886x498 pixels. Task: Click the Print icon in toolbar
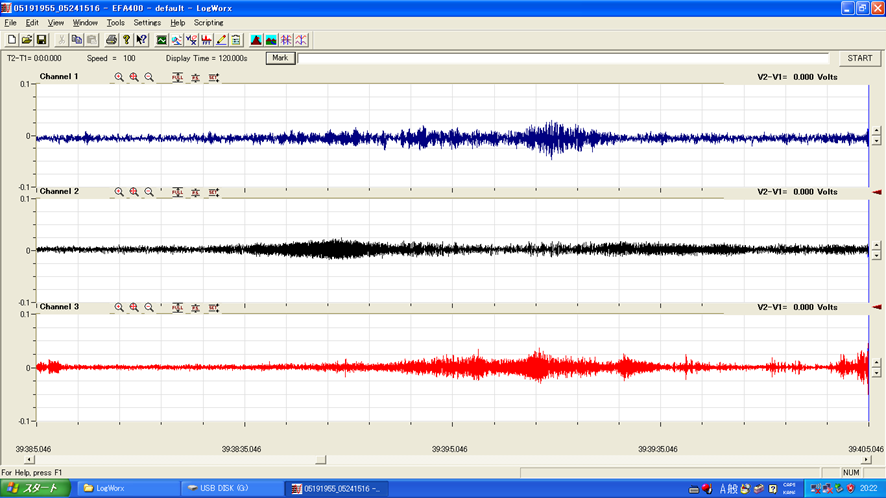pos(111,40)
